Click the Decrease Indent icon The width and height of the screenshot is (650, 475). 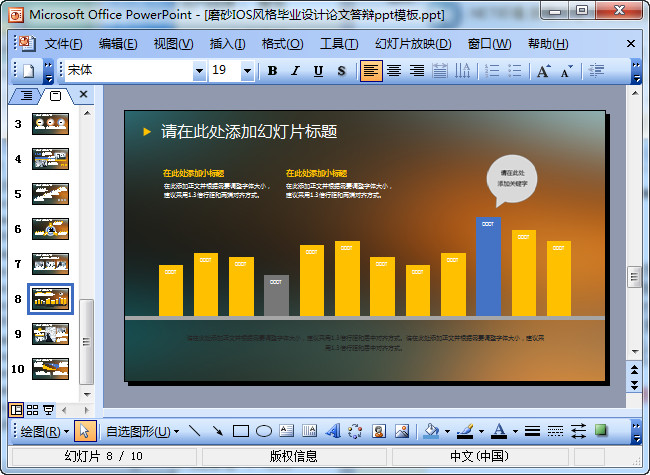pos(596,71)
